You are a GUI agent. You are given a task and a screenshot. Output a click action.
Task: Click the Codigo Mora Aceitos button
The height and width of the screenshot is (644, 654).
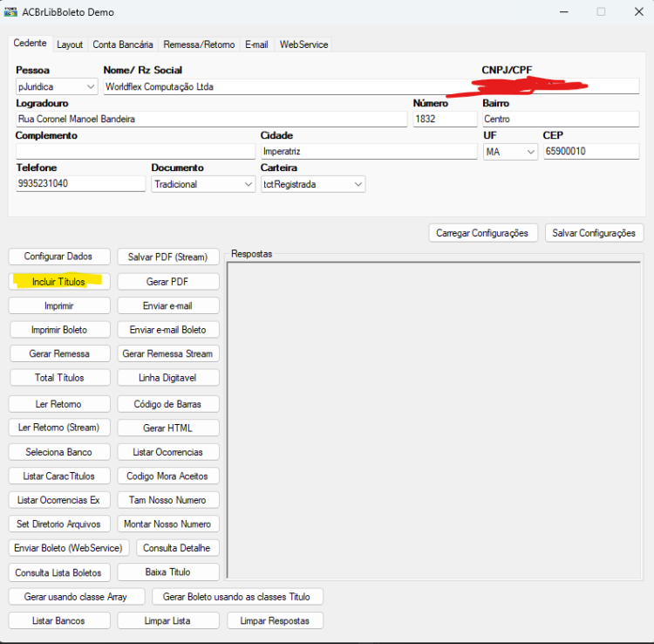(168, 476)
